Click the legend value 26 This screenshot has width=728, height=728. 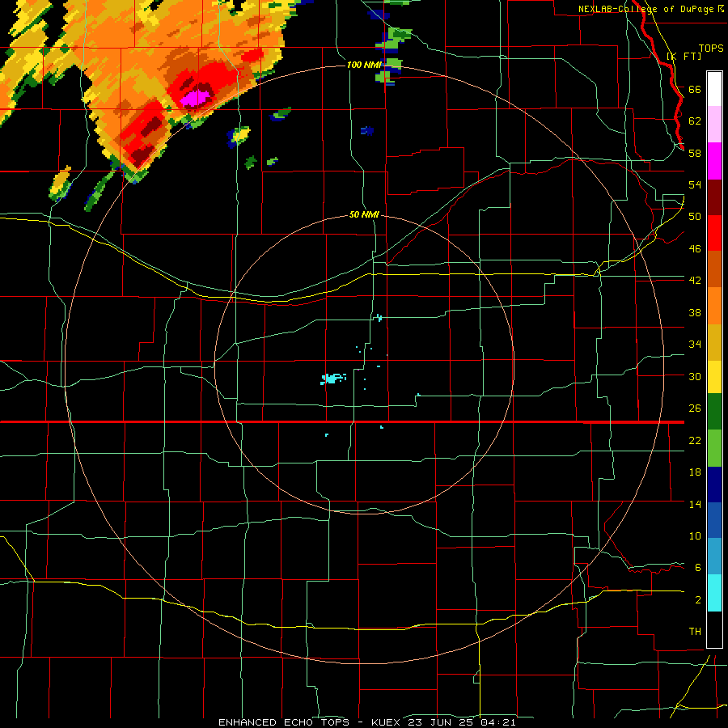(695, 408)
